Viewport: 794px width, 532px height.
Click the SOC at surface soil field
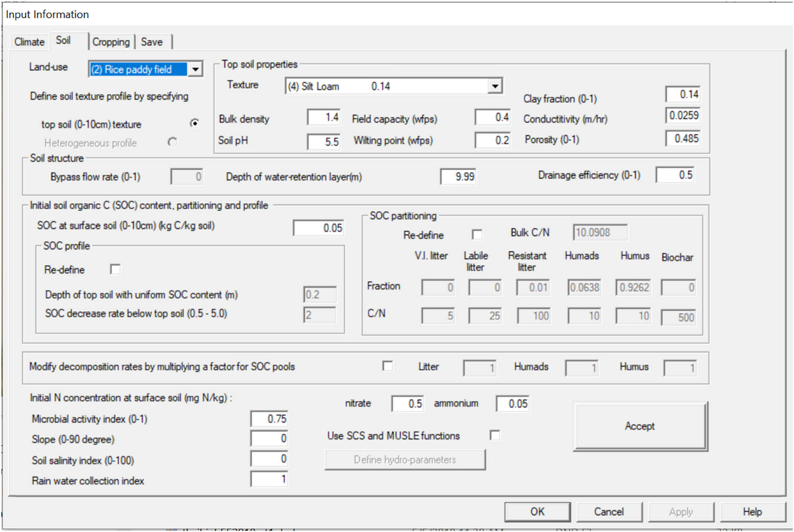click(x=318, y=228)
